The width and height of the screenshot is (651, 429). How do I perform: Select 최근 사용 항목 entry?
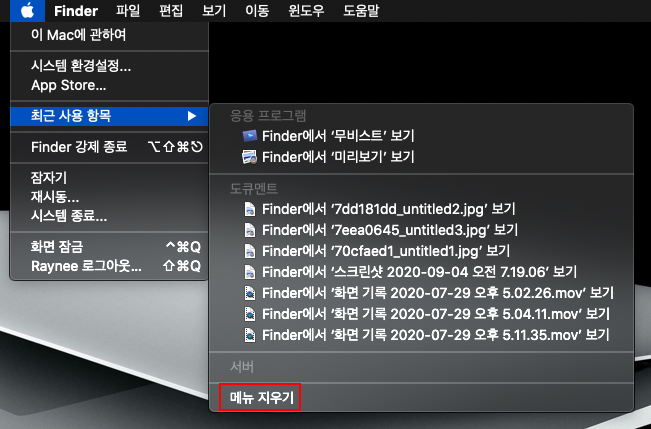point(109,116)
